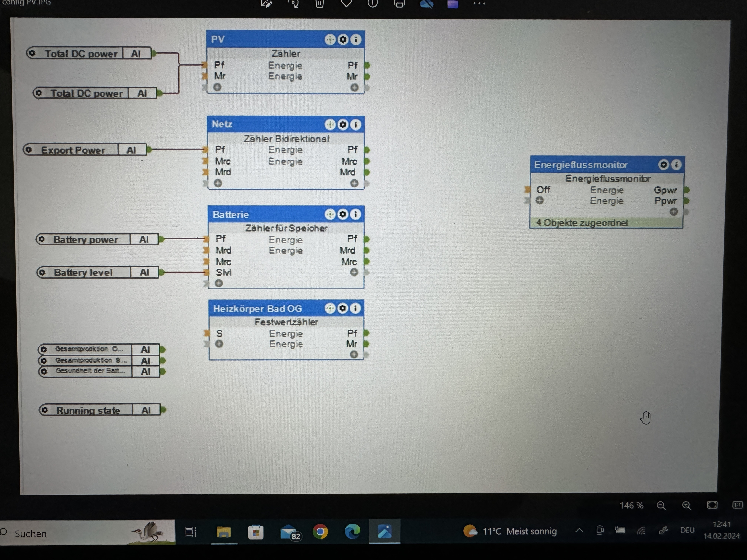747x560 pixels.
Task: Click info icon on Netz block
Action: (x=355, y=125)
